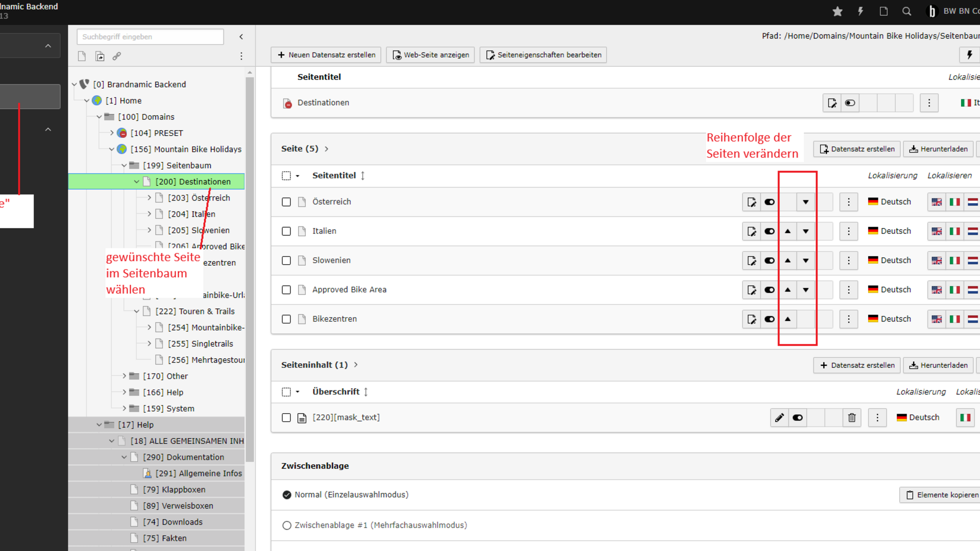This screenshot has width=980, height=551.
Task: Expand the Other folder in tree
Action: 124,376
